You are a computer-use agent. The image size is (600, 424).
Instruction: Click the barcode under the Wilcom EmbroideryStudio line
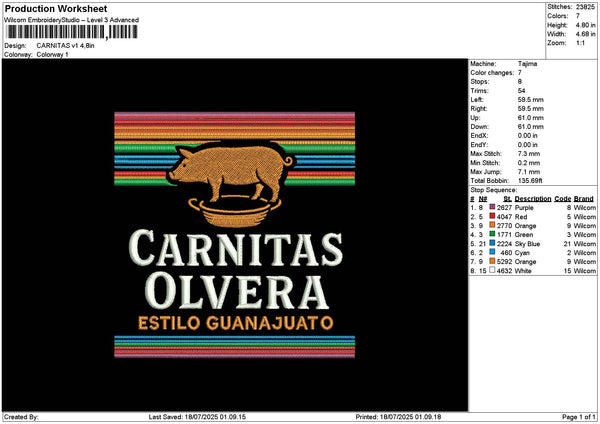pyautogui.click(x=72, y=32)
